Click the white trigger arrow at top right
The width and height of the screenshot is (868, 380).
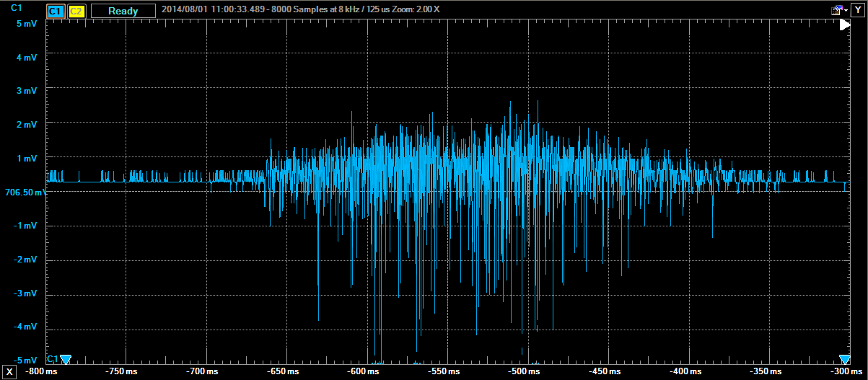coord(845,25)
